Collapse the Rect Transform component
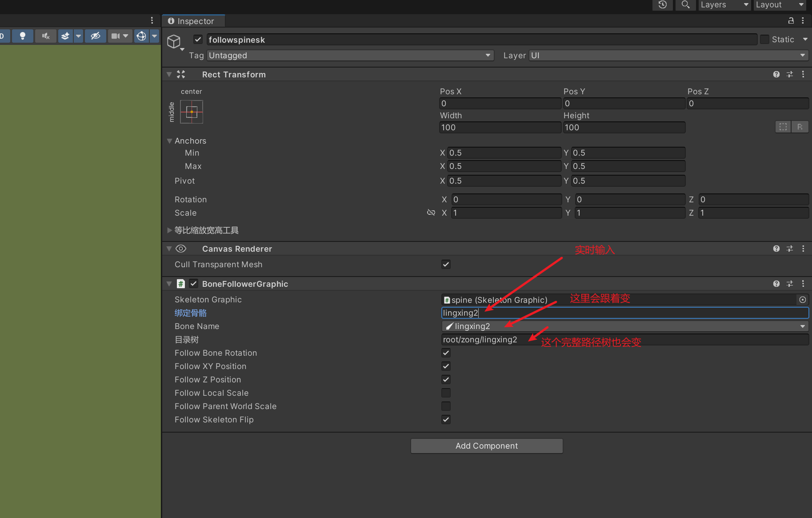The height and width of the screenshot is (518, 812). pyautogui.click(x=169, y=74)
